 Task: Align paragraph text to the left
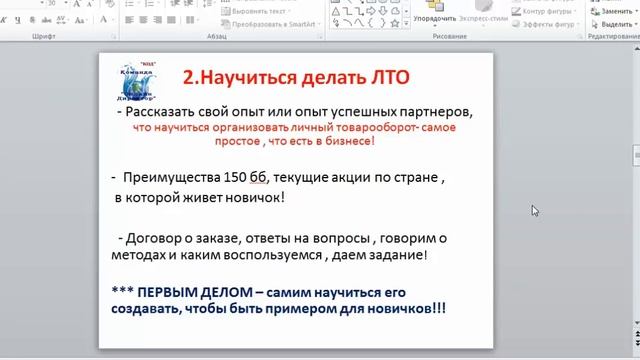point(129,20)
